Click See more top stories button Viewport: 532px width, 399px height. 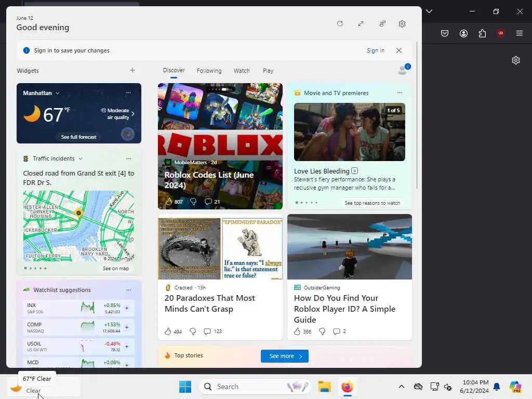point(285,356)
